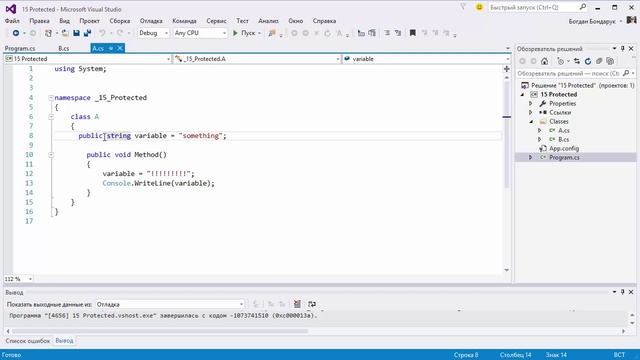Click the navigate backward toolbar icon

click(x=16, y=33)
